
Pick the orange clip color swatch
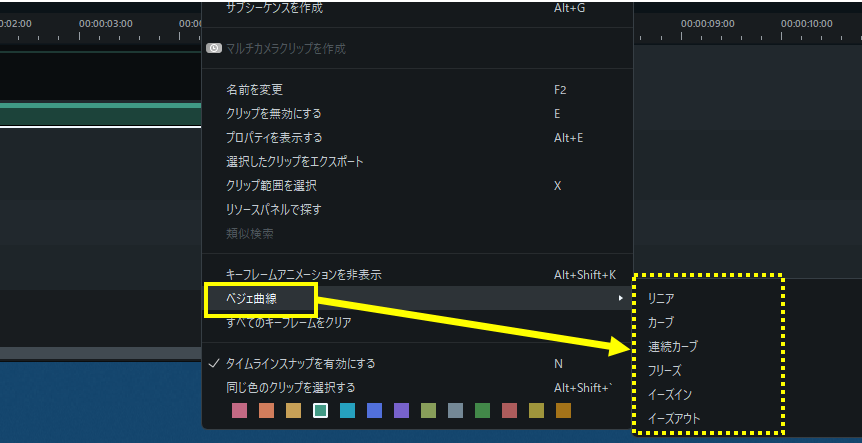266,410
